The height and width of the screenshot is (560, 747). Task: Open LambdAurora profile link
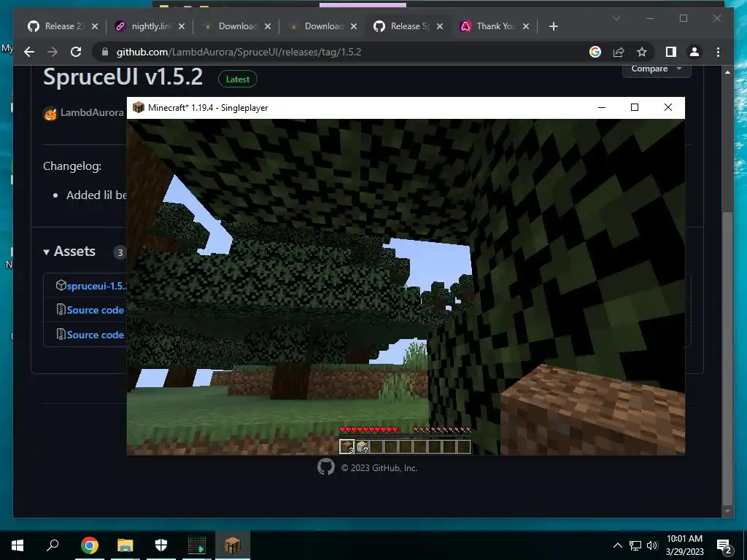tap(92, 112)
